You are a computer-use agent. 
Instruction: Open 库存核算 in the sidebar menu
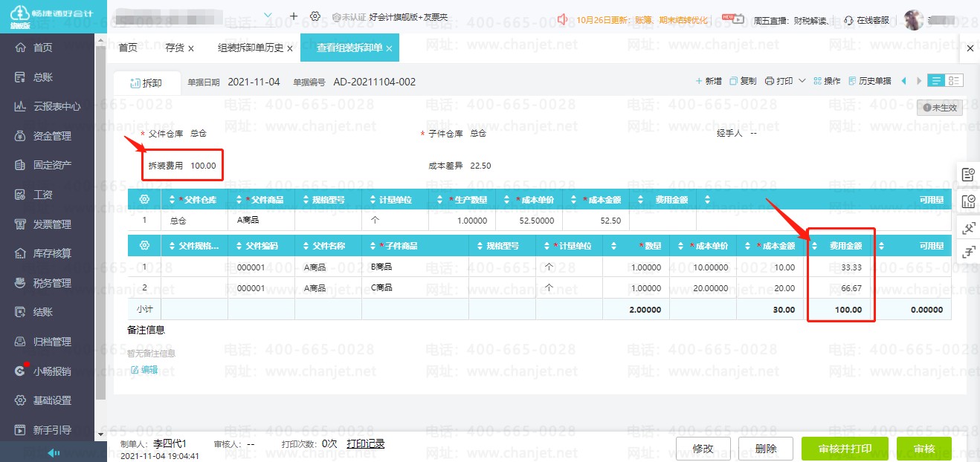(x=52, y=253)
